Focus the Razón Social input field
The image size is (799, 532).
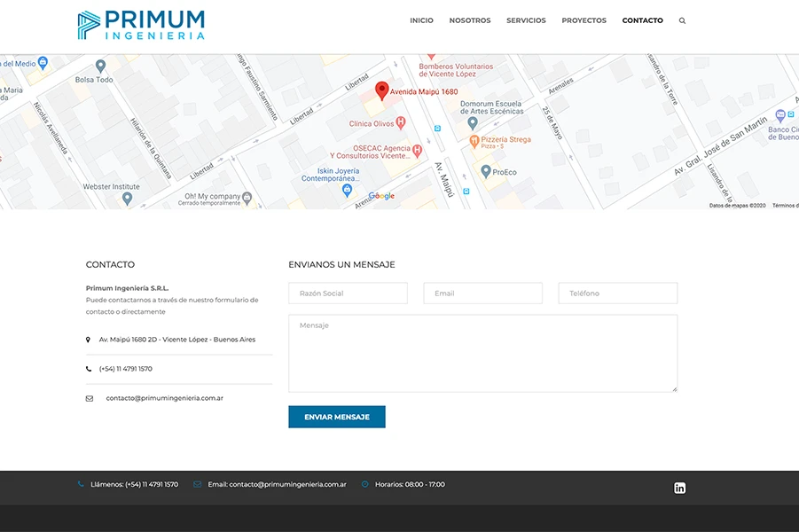pyautogui.click(x=348, y=293)
